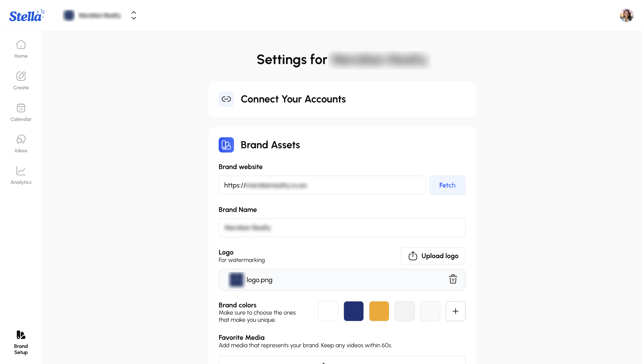642x364 pixels.
Task: Click the 'For watermarking' caption
Action: click(242, 260)
